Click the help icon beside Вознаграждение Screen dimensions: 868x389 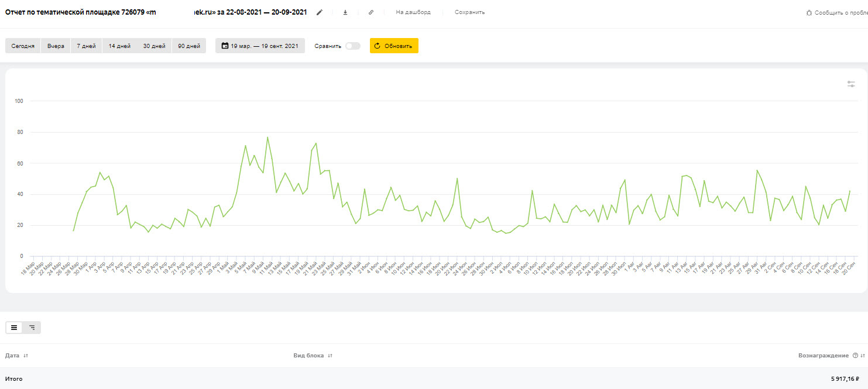855,356
